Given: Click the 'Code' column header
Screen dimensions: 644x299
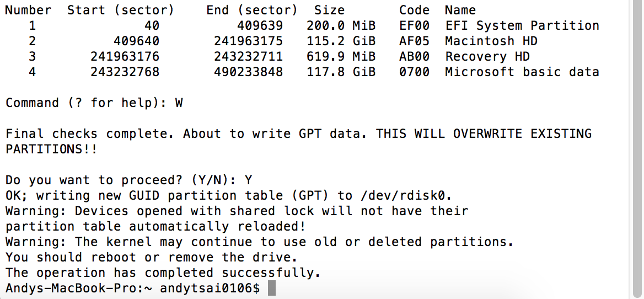Looking at the screenshot, I should pyautogui.click(x=414, y=10).
